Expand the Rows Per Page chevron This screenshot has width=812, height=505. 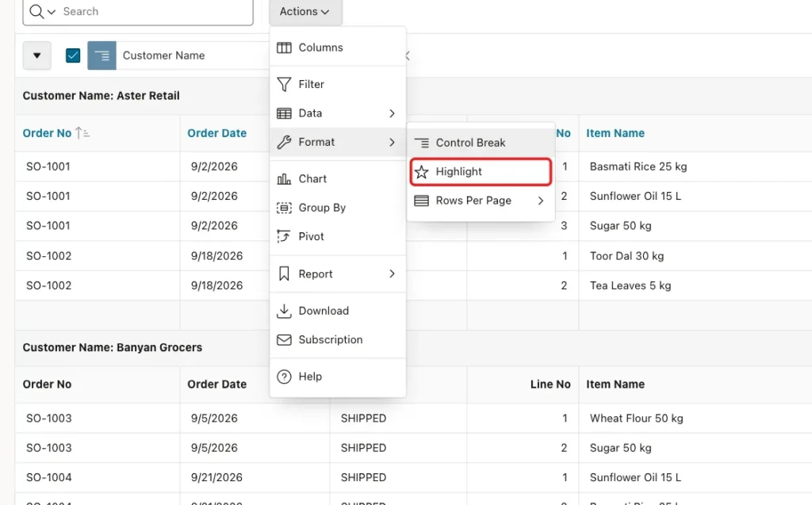tap(541, 201)
